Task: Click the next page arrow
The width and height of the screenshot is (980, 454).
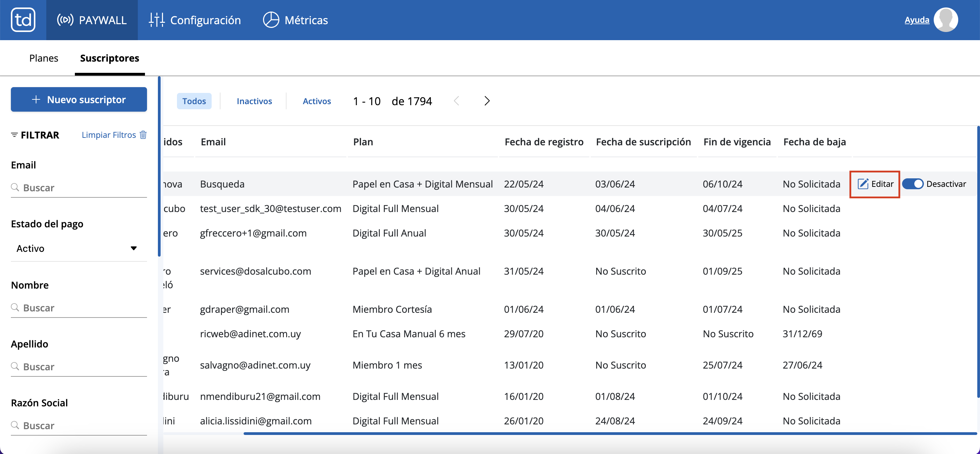Action: 487,101
